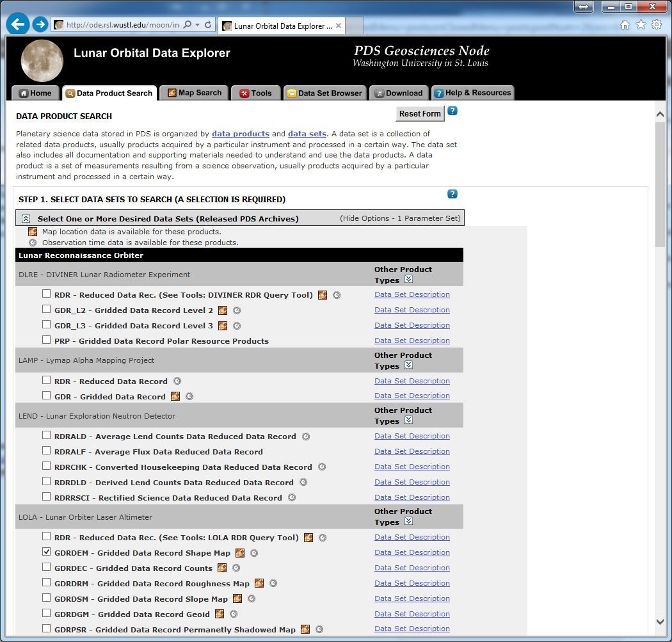
Task: Open the Help & Resources tab
Action: 472,93
